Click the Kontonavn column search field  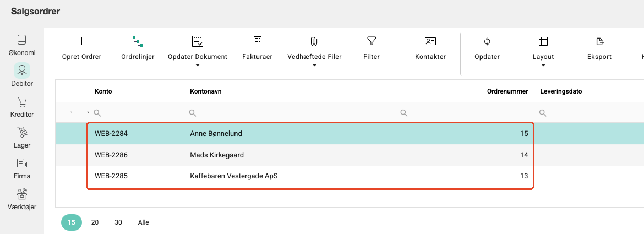pos(291,112)
